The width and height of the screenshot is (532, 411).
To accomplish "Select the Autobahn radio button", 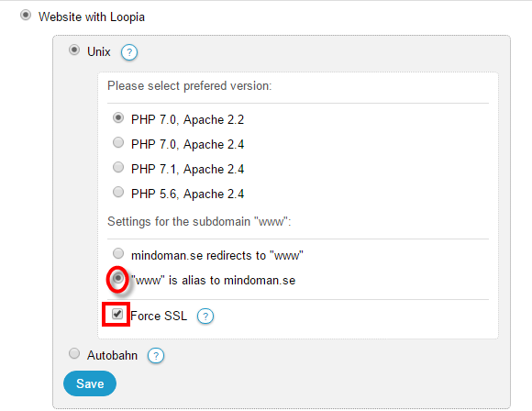I will 74,353.
